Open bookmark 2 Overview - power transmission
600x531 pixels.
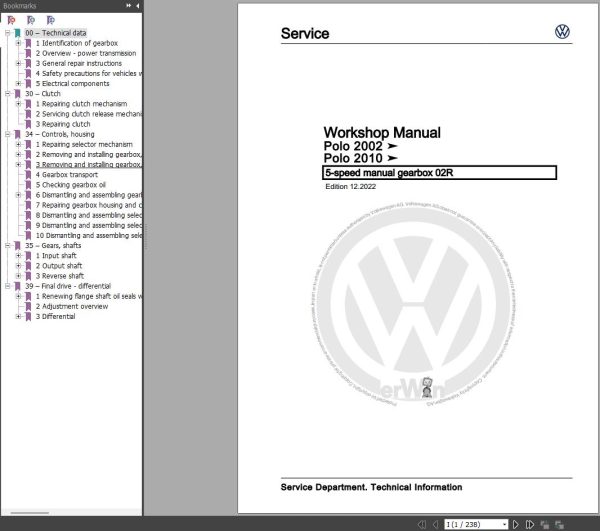pos(86,53)
